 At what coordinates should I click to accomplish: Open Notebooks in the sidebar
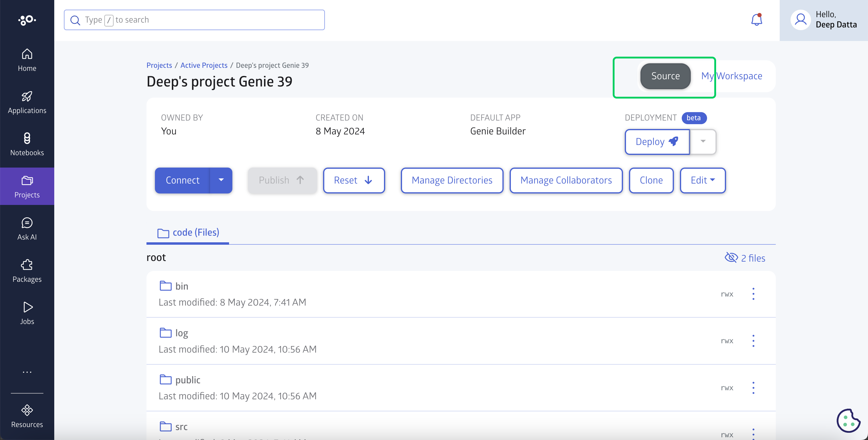(27, 145)
